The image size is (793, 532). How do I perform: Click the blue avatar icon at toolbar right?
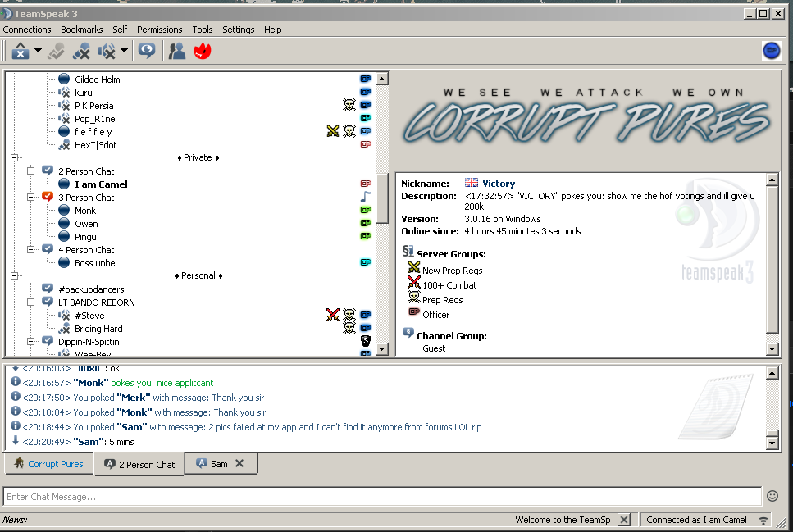coord(771,51)
